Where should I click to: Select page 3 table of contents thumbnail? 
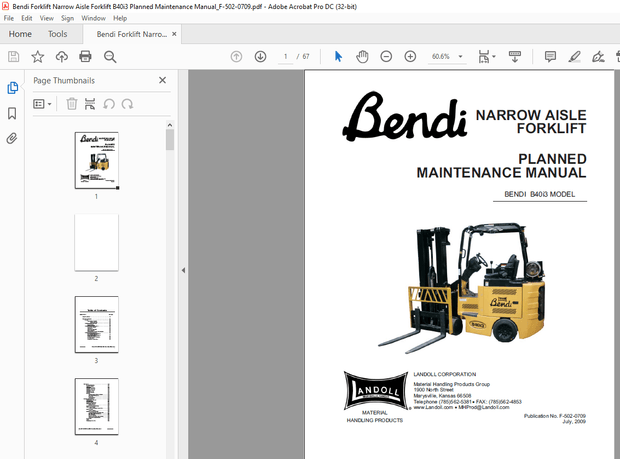pyautogui.click(x=96, y=324)
